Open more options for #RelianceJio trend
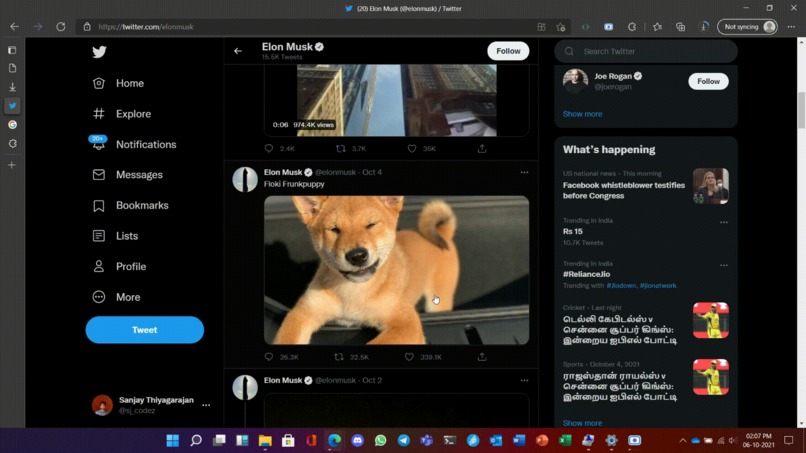The image size is (806, 453). (x=724, y=265)
